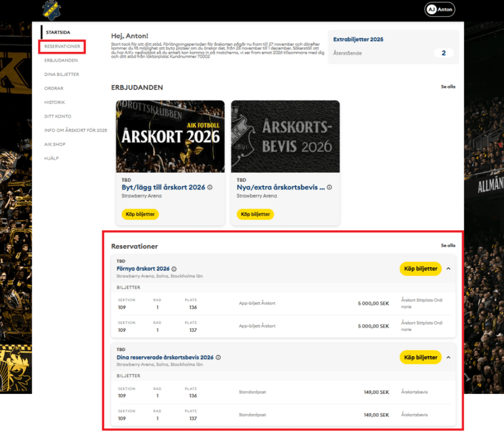This screenshot has height=443, width=504.
Task: Collapse the Förnya årskort 2026 reservation
Action: click(x=449, y=269)
